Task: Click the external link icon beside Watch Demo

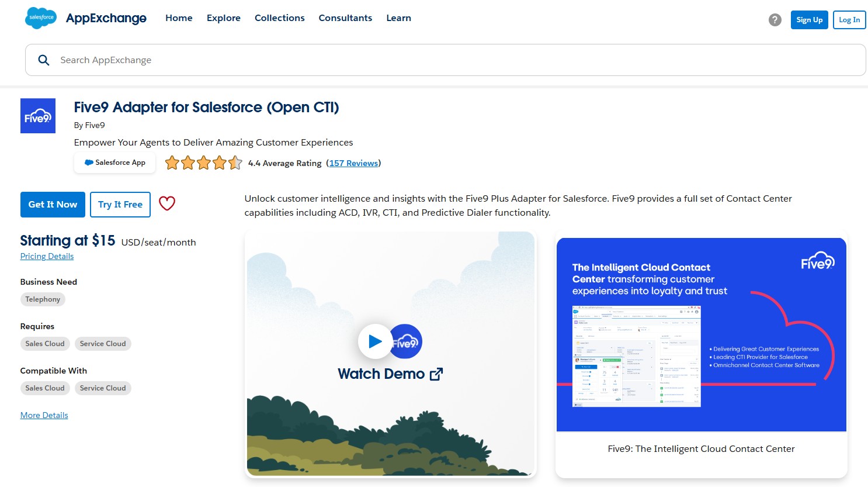Action: (436, 374)
